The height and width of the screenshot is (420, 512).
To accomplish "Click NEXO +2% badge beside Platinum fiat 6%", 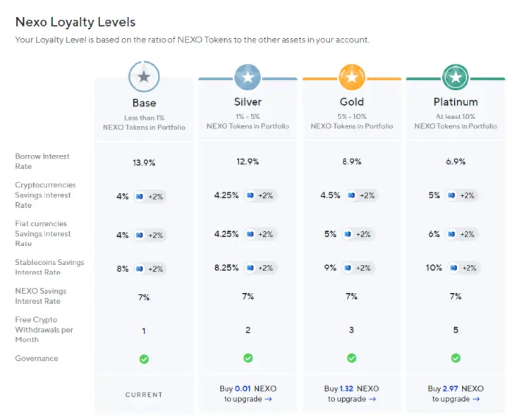I will 462,234.
